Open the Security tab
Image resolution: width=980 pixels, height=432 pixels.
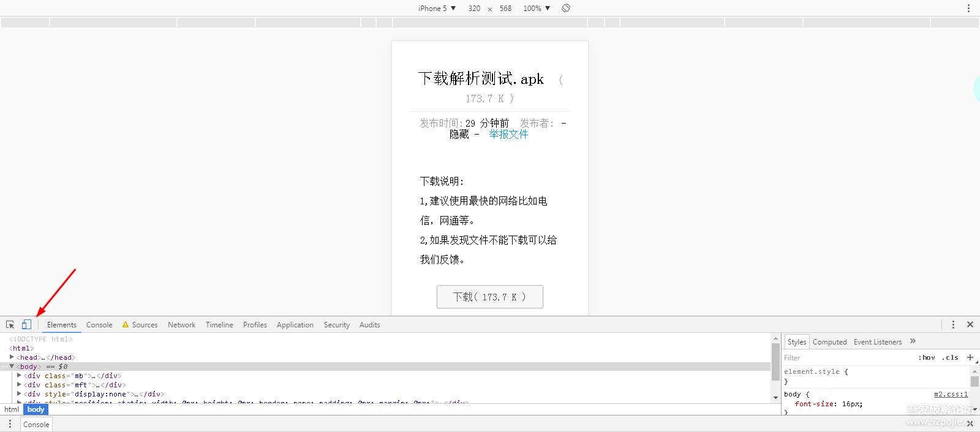(x=337, y=325)
